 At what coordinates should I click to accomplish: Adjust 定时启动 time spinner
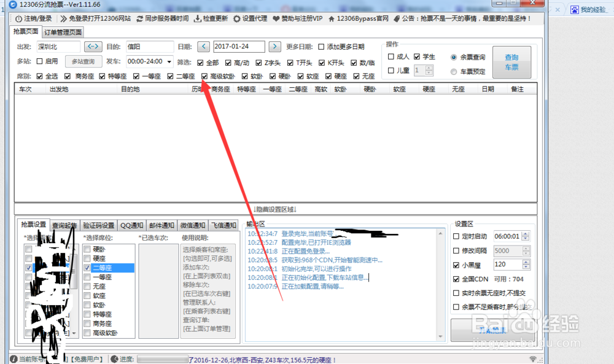tap(526, 236)
